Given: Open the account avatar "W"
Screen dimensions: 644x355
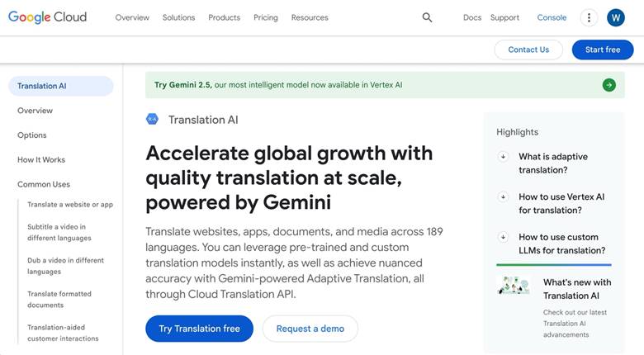Looking at the screenshot, I should coord(616,17).
